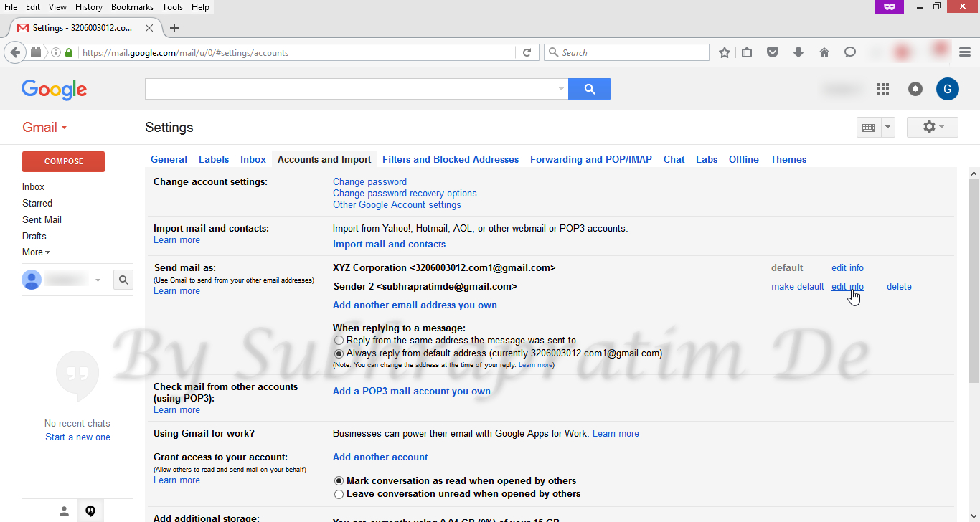This screenshot has height=522, width=980.
Task: Click make default for Sender 2
Action: [x=798, y=287]
